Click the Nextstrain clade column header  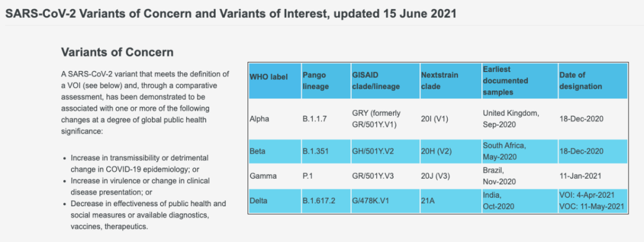click(439, 80)
